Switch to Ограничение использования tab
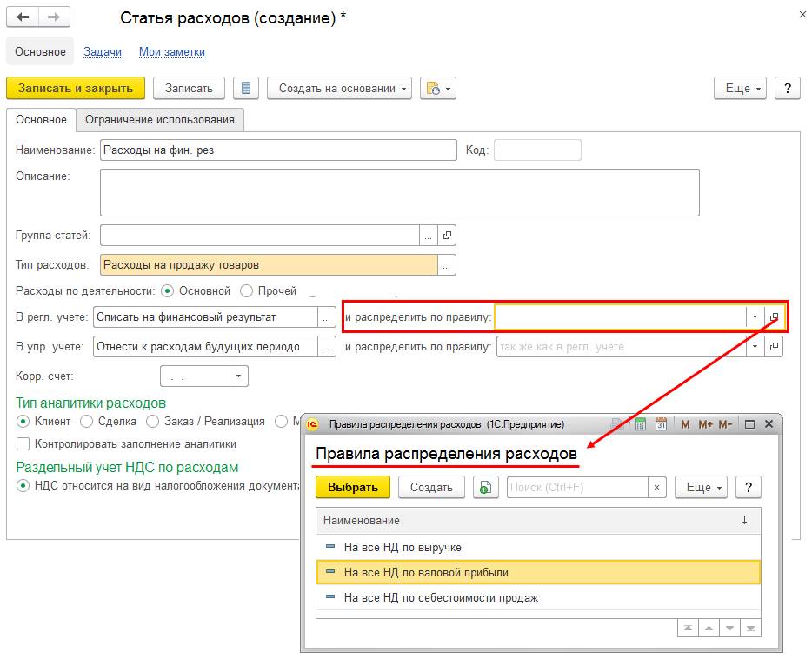This screenshot has width=812, height=666. tap(159, 120)
